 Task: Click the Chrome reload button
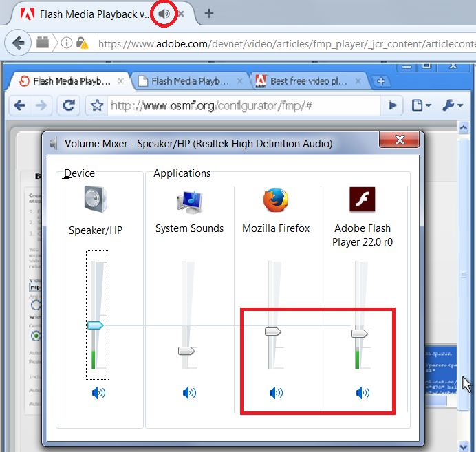pyautogui.click(x=69, y=105)
